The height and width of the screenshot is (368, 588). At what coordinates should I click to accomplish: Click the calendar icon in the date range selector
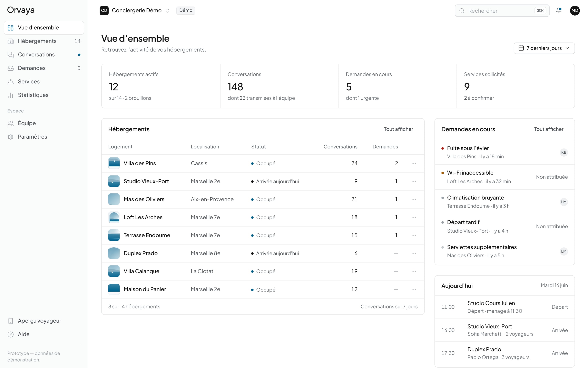521,48
